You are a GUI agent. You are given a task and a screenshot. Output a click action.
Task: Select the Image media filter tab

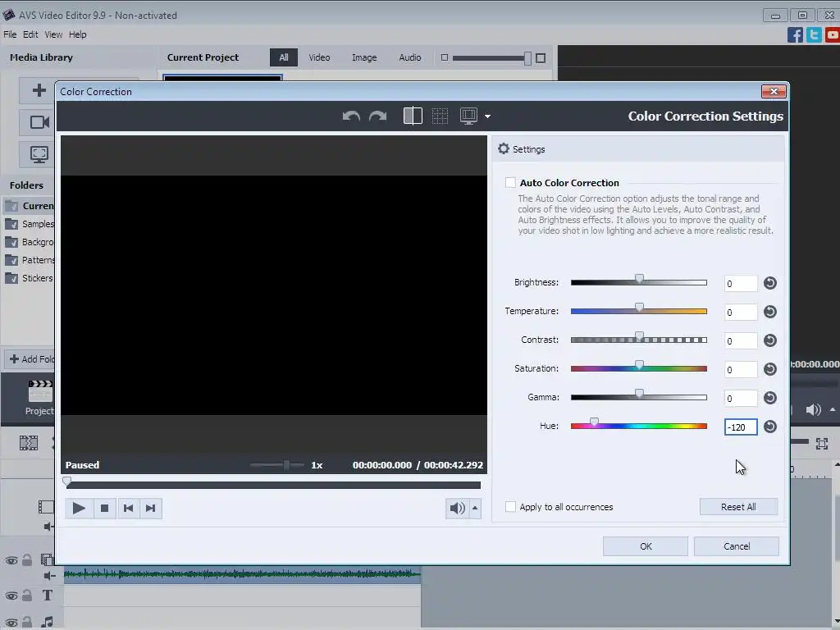click(363, 57)
